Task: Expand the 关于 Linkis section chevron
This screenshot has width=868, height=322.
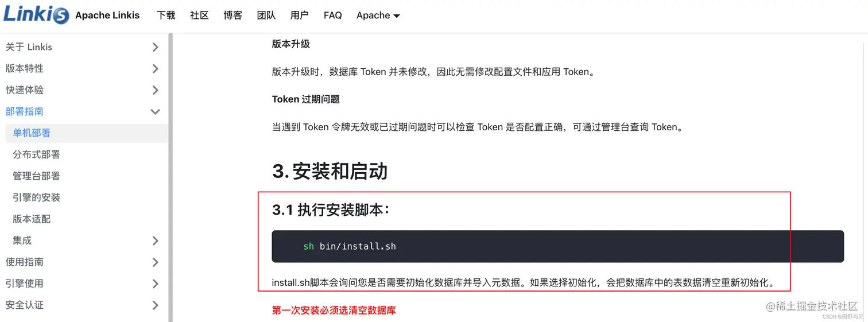Action: tap(155, 47)
